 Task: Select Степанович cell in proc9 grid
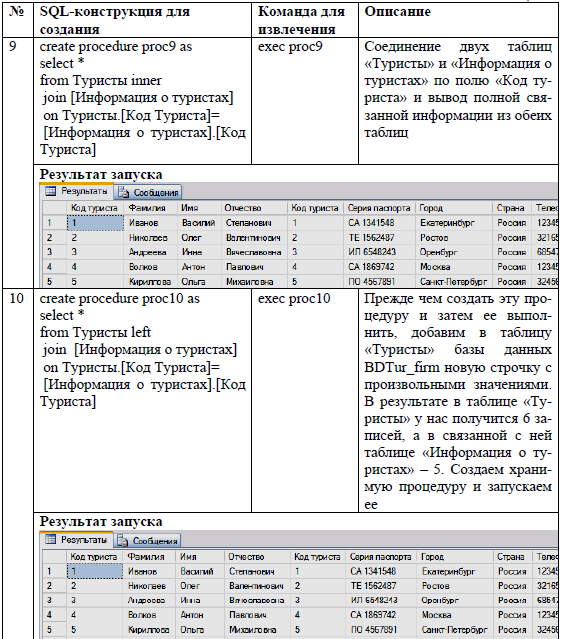coord(253,223)
